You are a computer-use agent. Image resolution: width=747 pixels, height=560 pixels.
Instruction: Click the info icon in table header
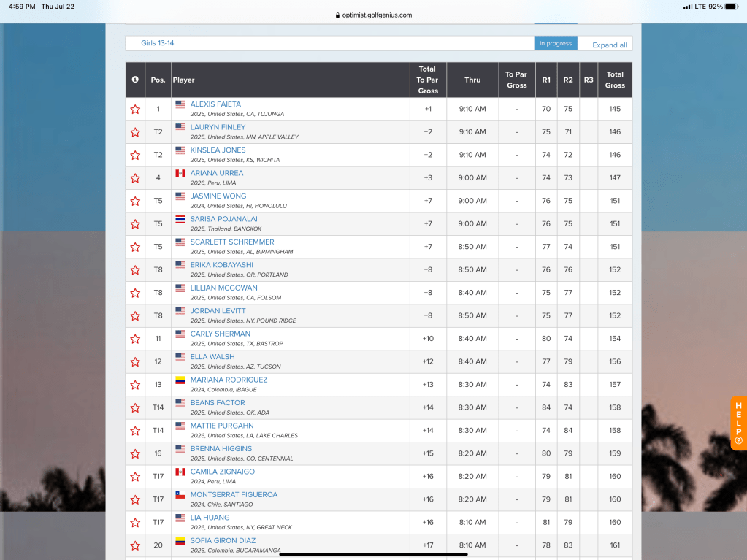coord(135,80)
